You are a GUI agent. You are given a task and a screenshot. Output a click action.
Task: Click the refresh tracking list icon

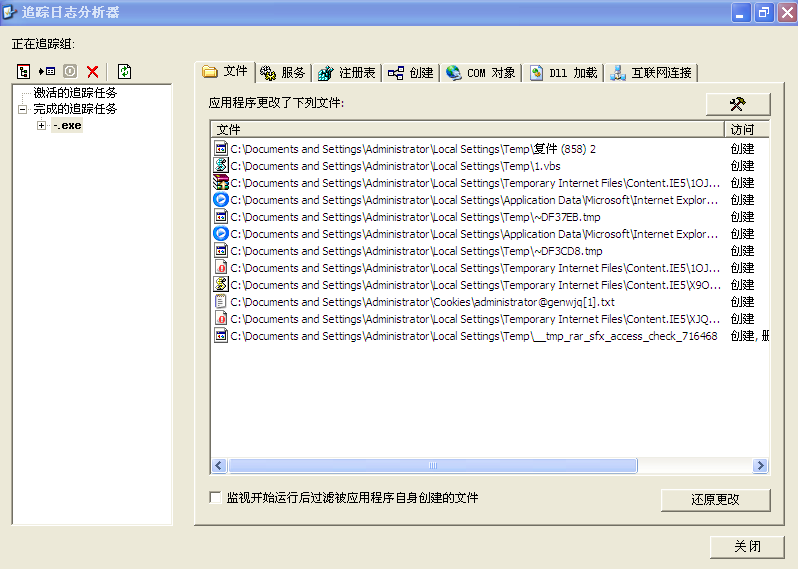coord(125,72)
